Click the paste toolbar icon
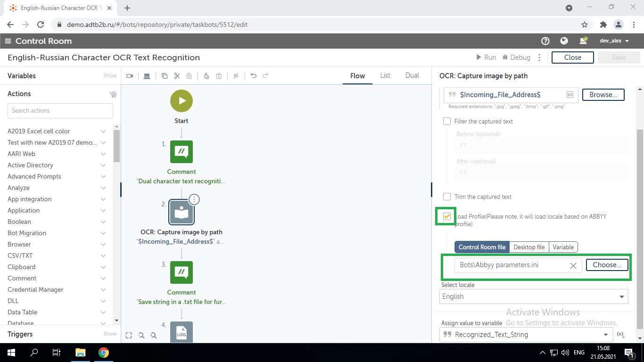Screen dimensions: 644x362 (x=189, y=76)
